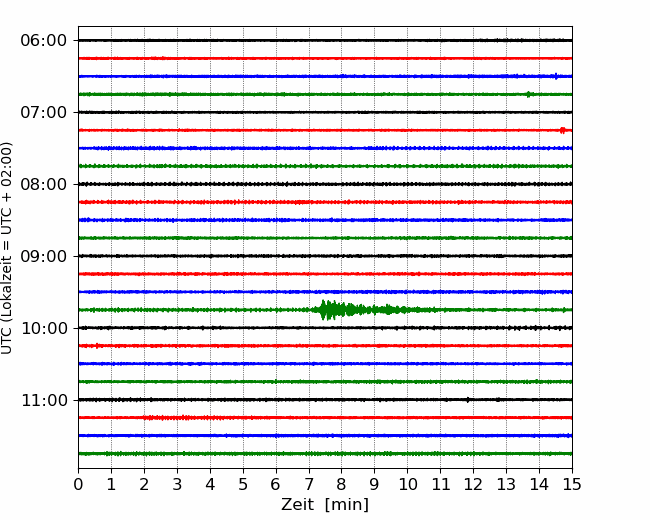Click the 09:00 time axis label
The image size is (650, 520).
[x=43, y=256]
